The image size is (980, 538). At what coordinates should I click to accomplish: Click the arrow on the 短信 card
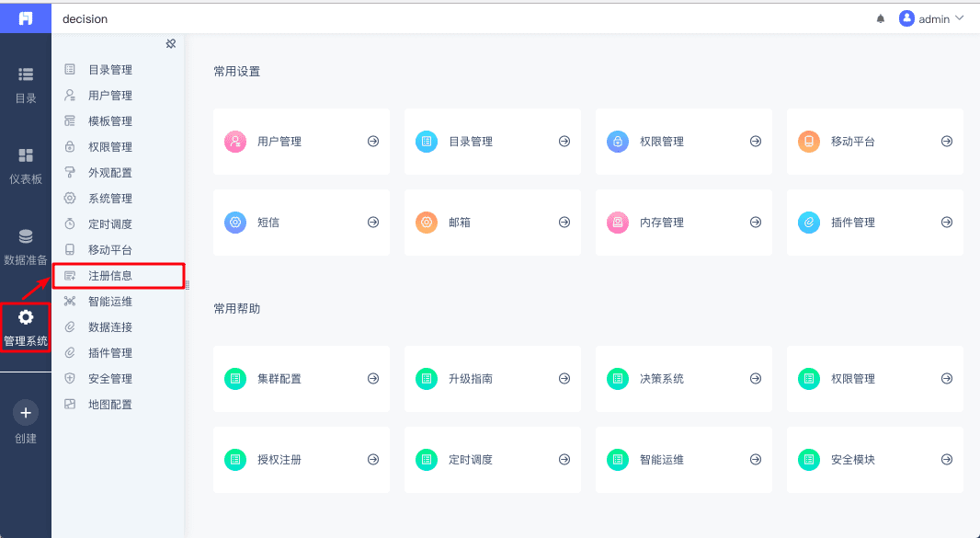point(373,223)
